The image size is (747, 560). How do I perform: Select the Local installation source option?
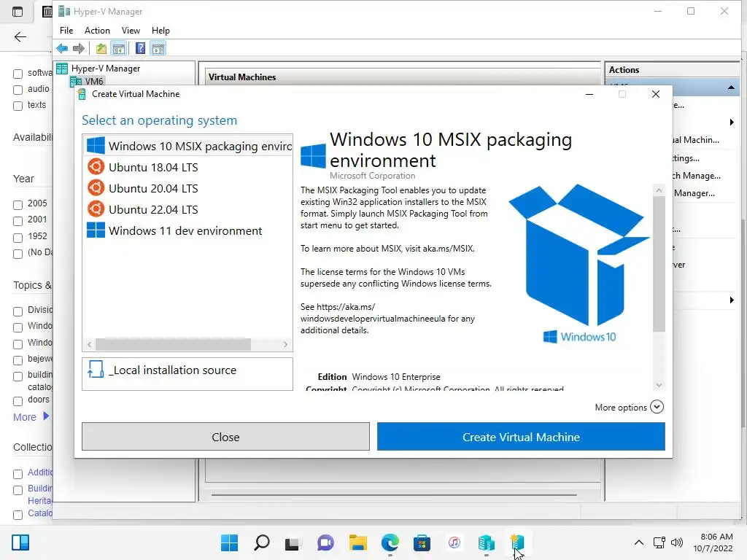[187, 374]
